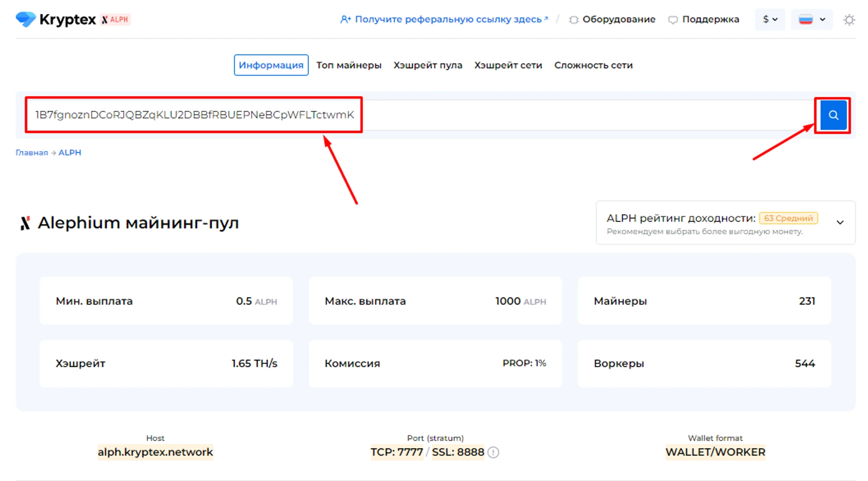Click the Главная breadcrumb link

(x=32, y=153)
